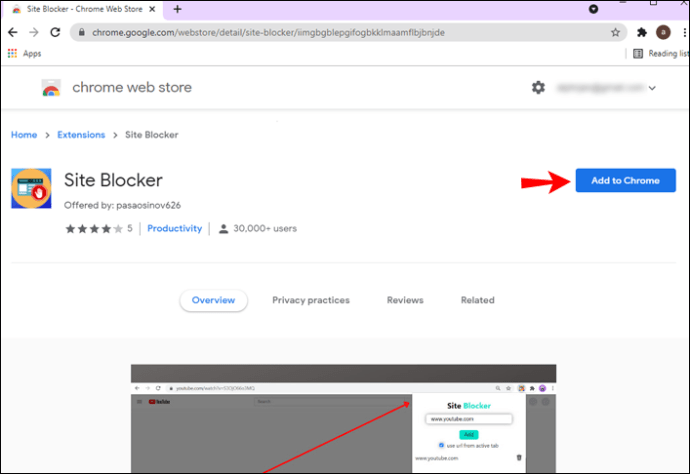
Task: Switch to Privacy practices tab
Action: [311, 300]
